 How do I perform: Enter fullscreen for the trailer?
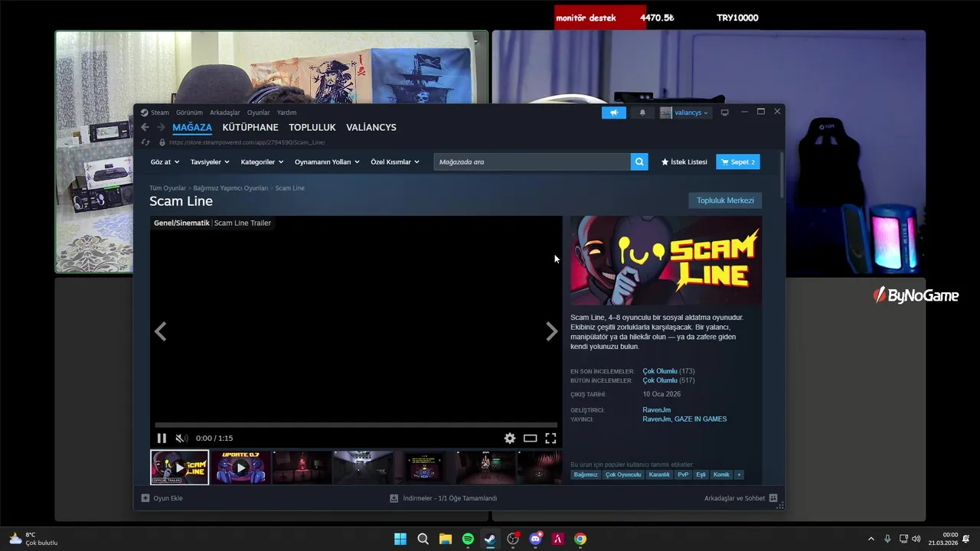pyautogui.click(x=550, y=439)
